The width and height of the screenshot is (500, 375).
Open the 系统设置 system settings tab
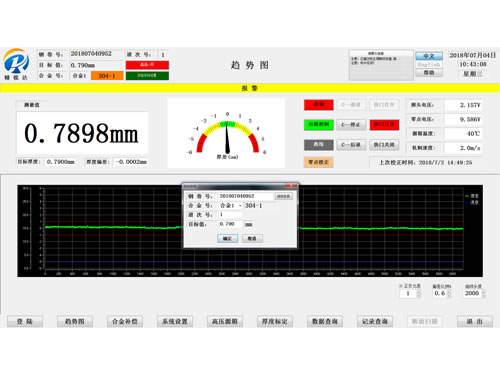tap(175, 321)
